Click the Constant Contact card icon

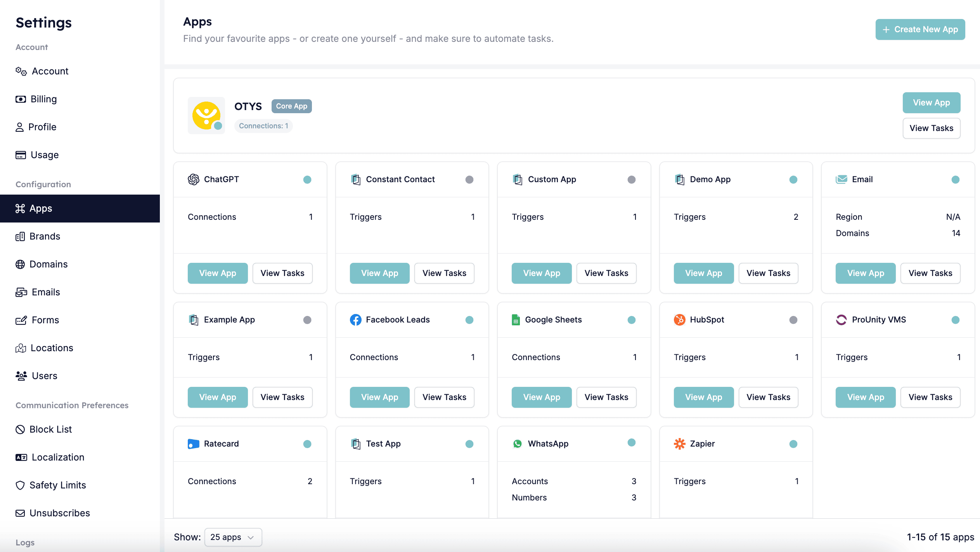(x=356, y=179)
